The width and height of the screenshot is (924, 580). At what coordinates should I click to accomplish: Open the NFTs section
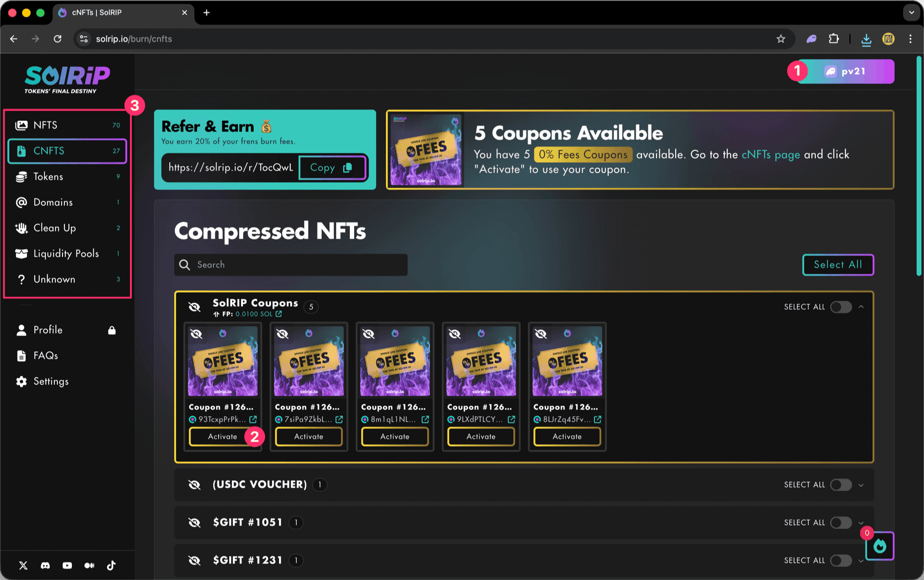click(67, 125)
